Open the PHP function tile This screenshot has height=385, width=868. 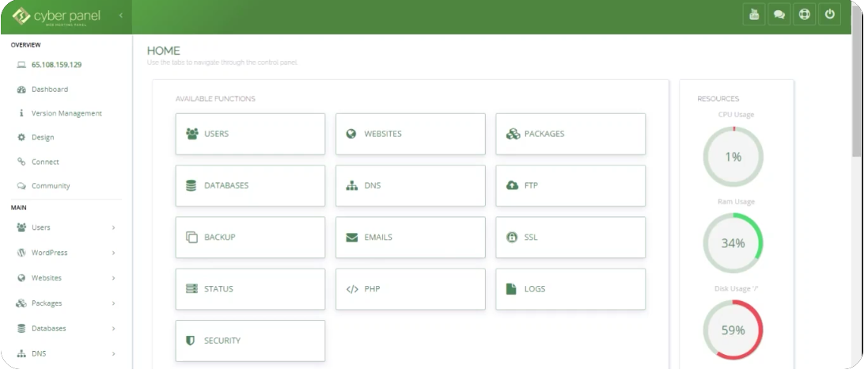[410, 289]
